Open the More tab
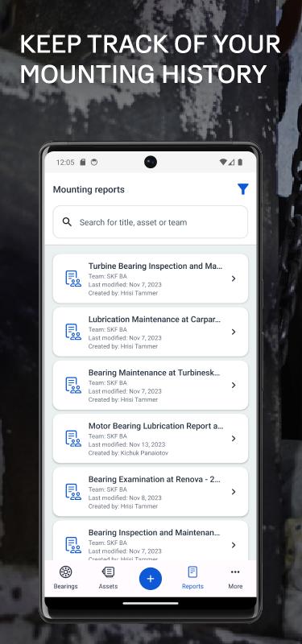Screen dimensions: 302x644 pos(235,577)
